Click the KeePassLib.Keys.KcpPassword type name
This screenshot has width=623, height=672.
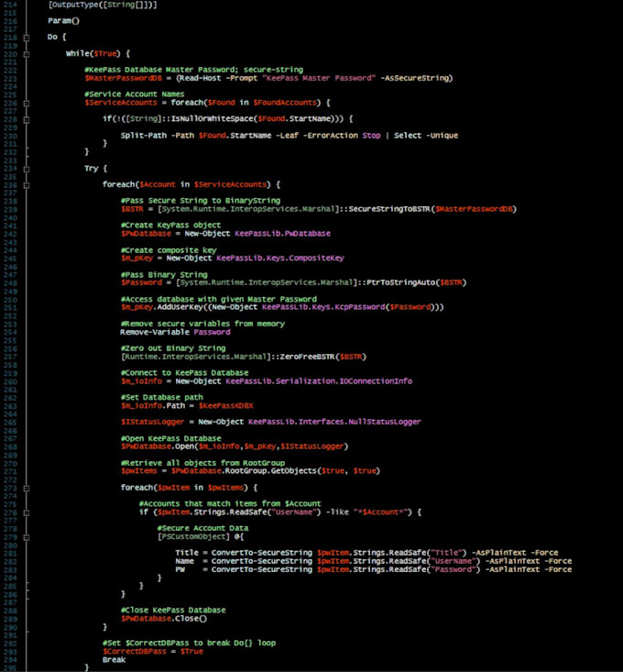click(x=323, y=307)
